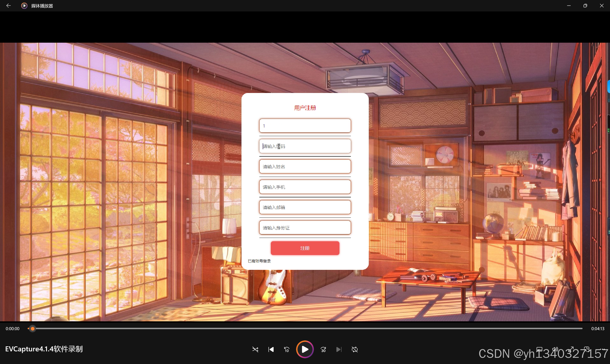Viewport: 610px width, 364px height.
Task: Click the red 注册 register button
Action: (x=305, y=248)
